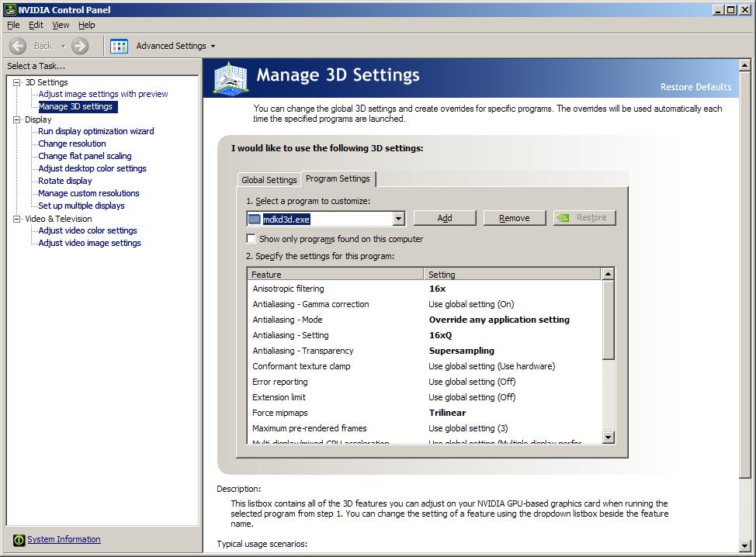Open Adjust video image settings

pyautogui.click(x=90, y=243)
